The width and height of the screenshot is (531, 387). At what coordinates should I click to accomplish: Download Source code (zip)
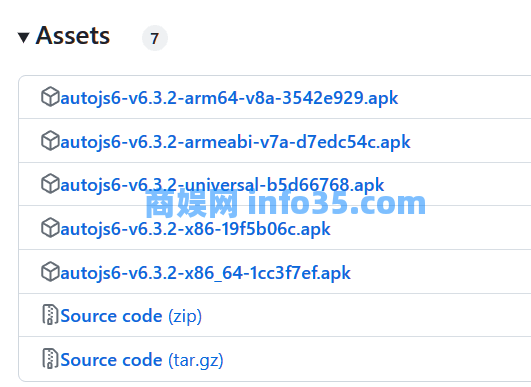(131, 316)
